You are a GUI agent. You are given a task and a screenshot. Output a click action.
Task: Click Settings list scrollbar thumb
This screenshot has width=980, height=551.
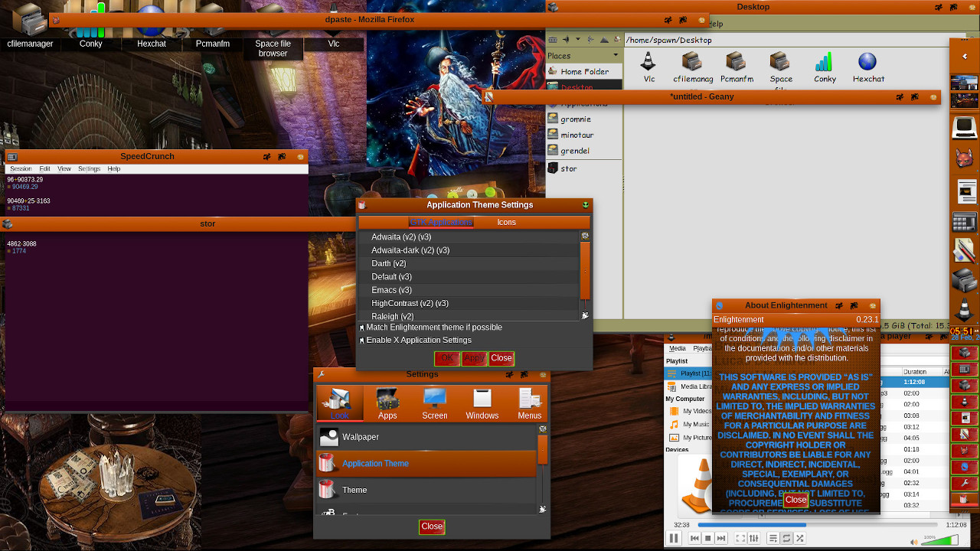542,449
